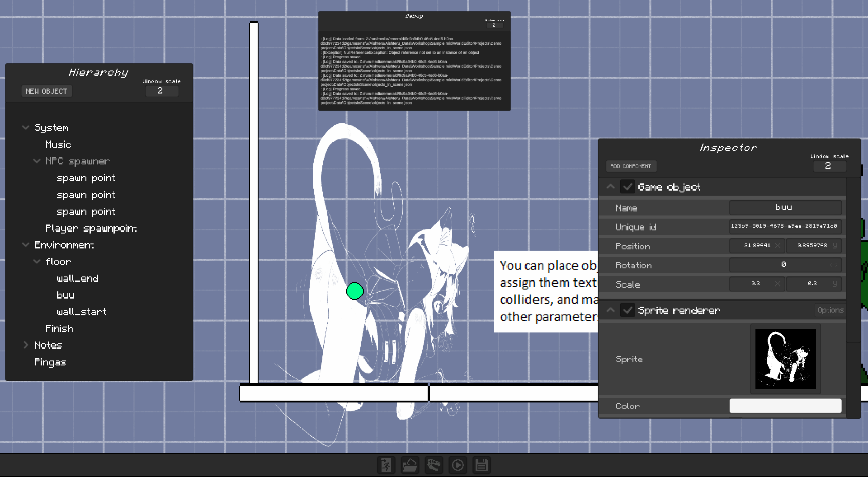This screenshot has height=477, width=868.
Task: Click the Rotation value field
Action: coord(785,265)
